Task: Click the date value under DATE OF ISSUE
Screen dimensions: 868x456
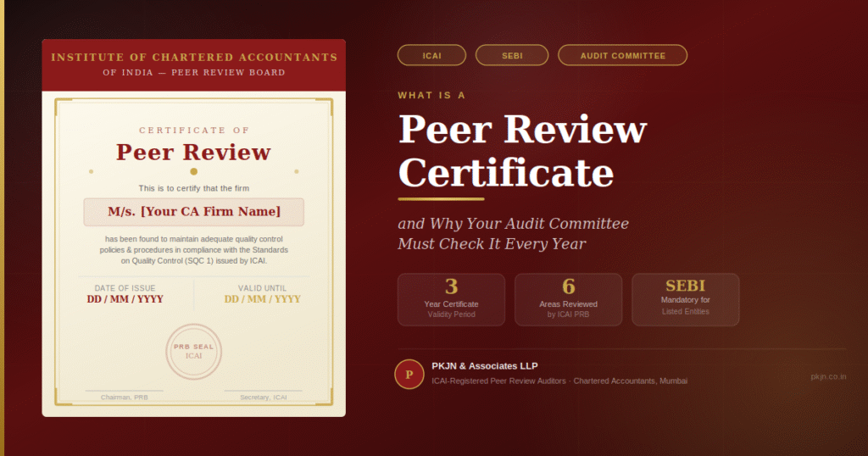Action: click(125, 299)
